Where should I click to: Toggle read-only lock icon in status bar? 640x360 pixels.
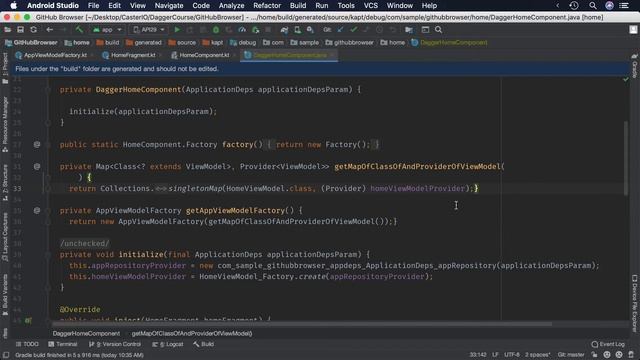594,355
